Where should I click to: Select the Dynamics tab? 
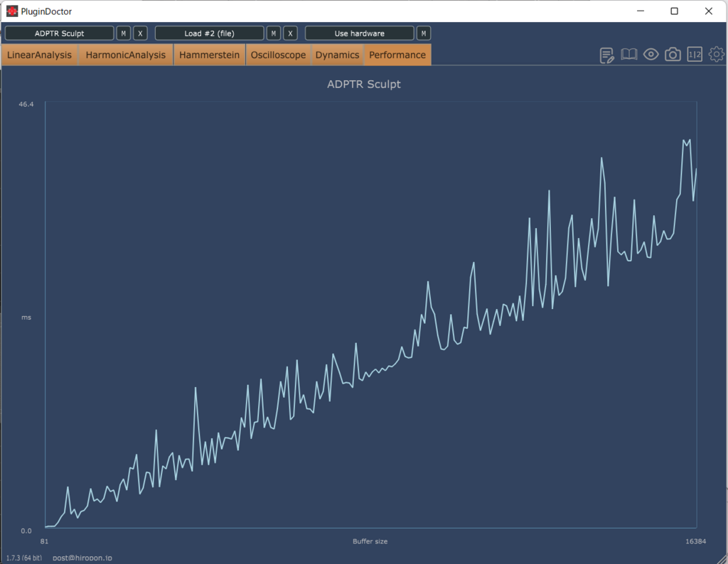[337, 55]
